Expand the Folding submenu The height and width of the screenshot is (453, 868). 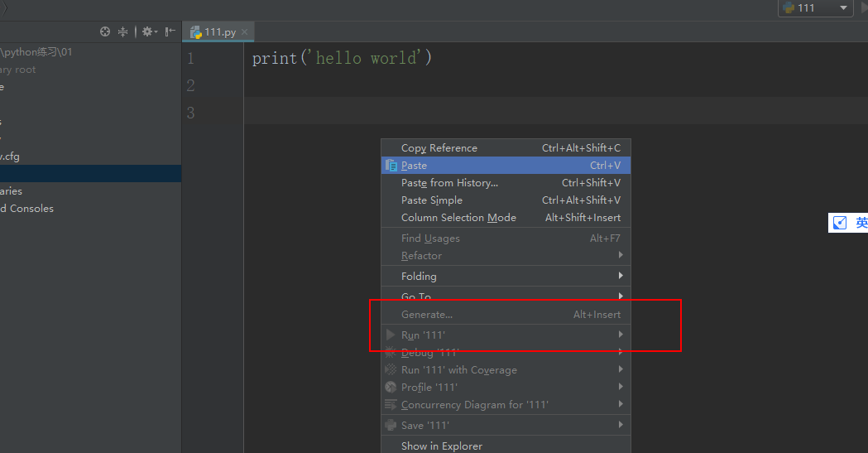tap(506, 276)
